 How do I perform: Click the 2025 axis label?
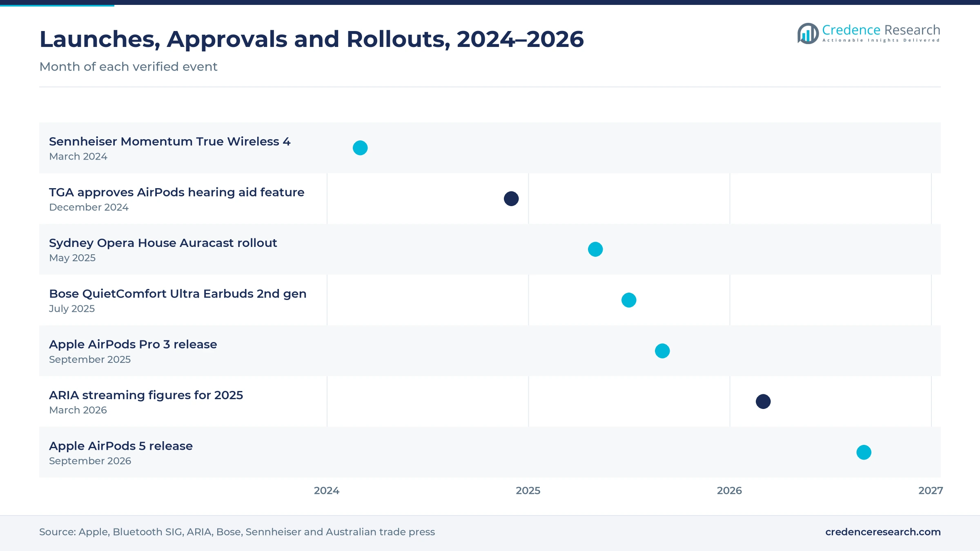tap(528, 491)
